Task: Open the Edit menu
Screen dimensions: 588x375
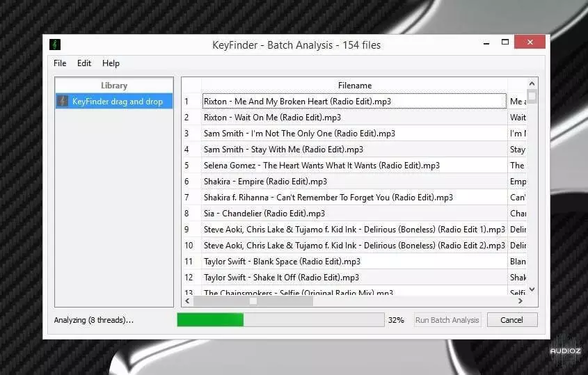Action: (84, 63)
